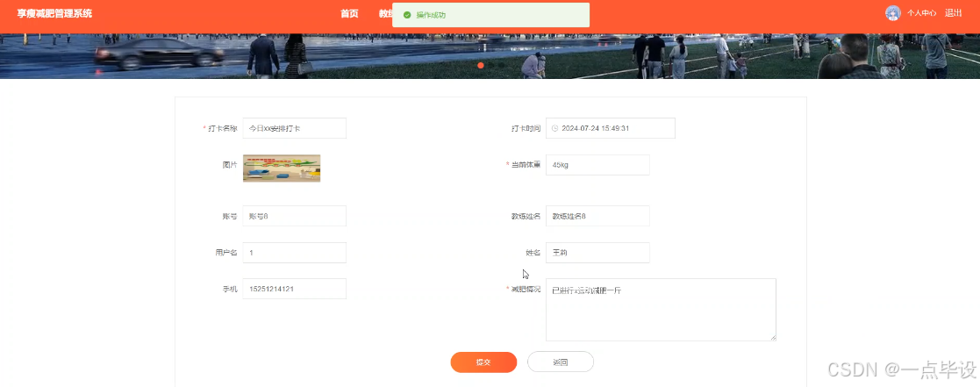Click the clock icon in 打卡时间 field
Screen dimensions: 980x387
pyautogui.click(x=555, y=128)
